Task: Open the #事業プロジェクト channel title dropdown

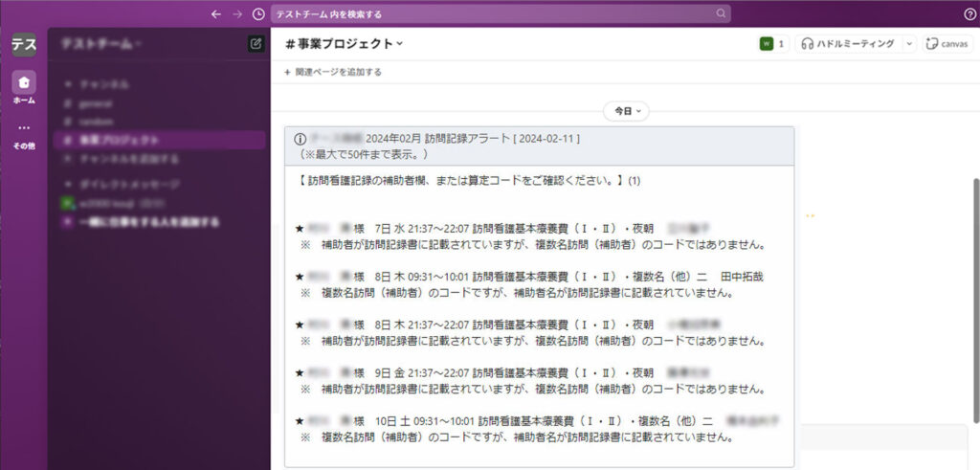Action: (345, 44)
